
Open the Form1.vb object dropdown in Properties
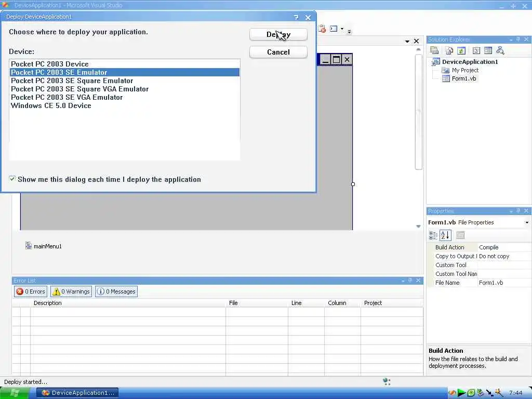pyautogui.click(x=527, y=222)
